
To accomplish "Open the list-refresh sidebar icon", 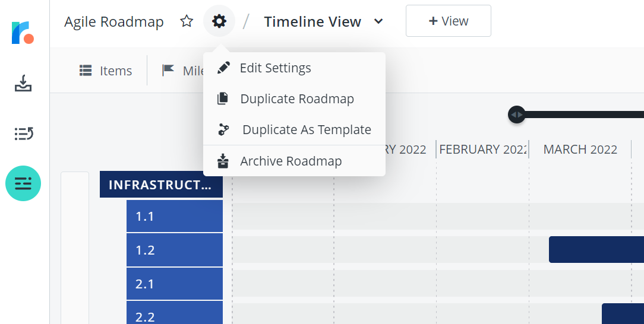I will click(23, 134).
